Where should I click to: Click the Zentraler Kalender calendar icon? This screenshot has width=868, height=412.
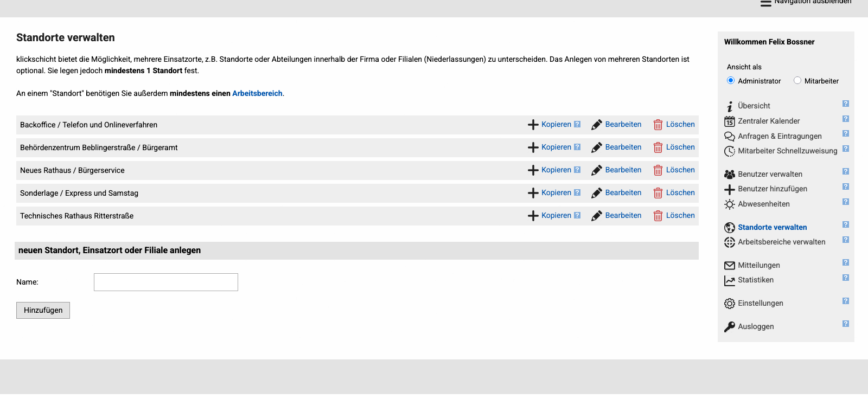730,121
